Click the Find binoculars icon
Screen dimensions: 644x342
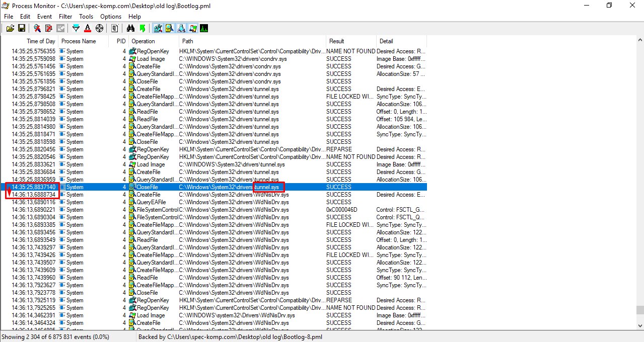pos(130,29)
